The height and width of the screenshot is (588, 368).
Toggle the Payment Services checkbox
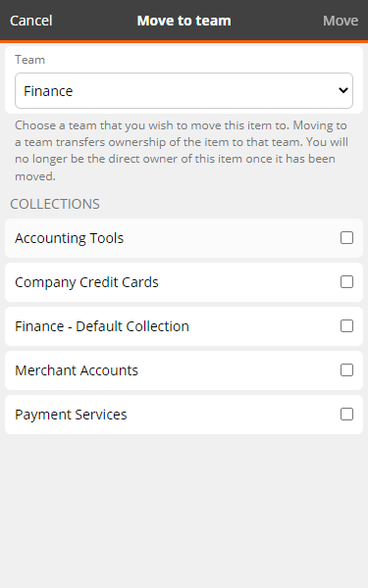pos(346,415)
